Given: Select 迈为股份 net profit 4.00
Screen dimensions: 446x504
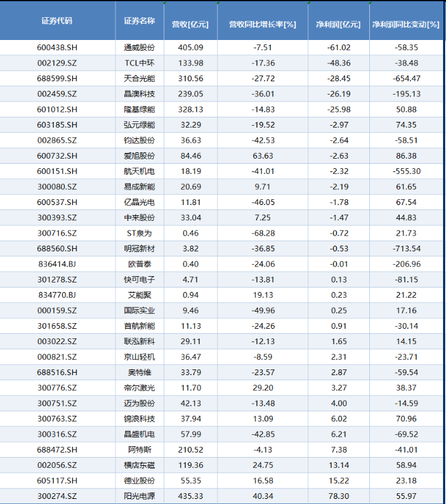Looking at the screenshot, I should click(339, 404).
